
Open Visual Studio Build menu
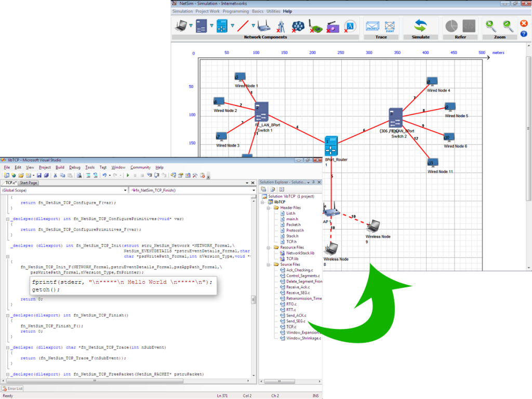pyautogui.click(x=60, y=167)
